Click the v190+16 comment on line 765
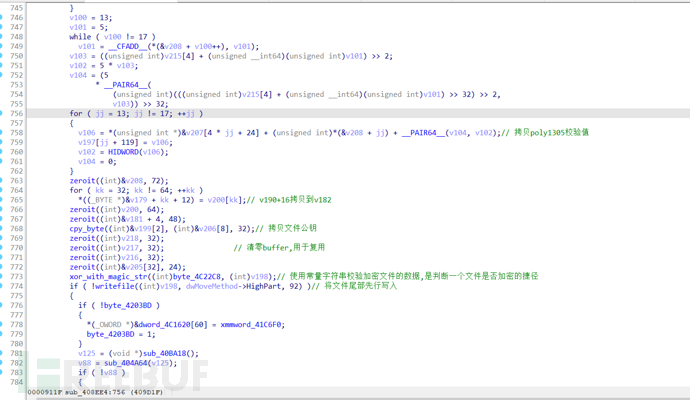Screen dimensions: 690x400 289,200
